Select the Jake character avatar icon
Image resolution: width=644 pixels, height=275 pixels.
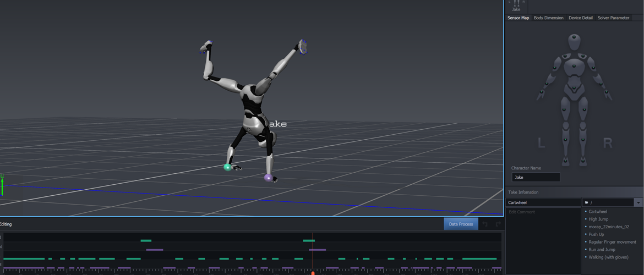coord(516,4)
